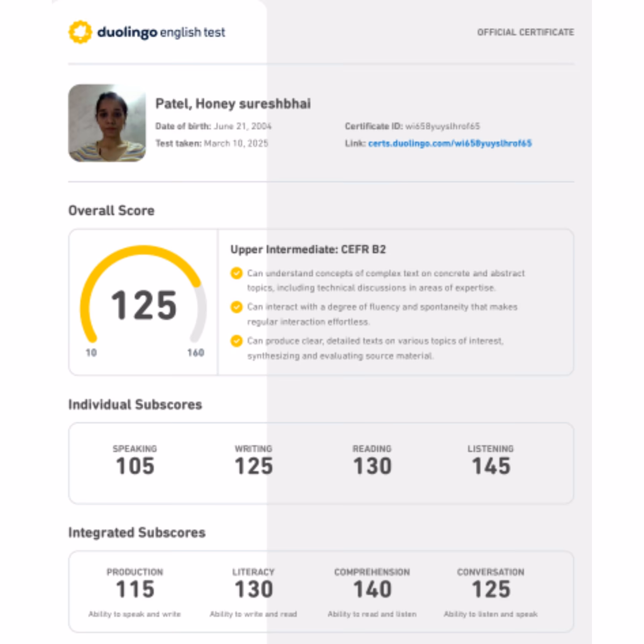This screenshot has height=644, width=644.
Task: Click the OFFICIAL CERTIFICATE label
Action: [x=526, y=32]
